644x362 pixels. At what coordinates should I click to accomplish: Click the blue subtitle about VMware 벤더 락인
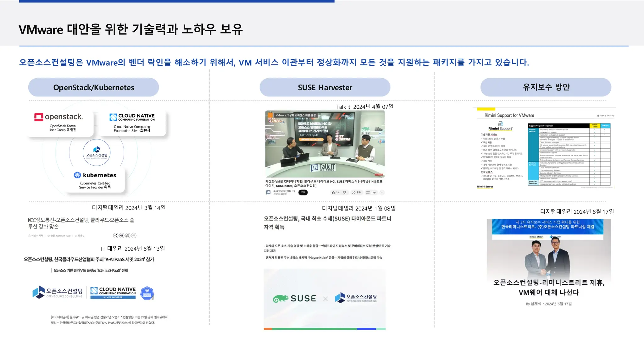[x=274, y=62]
